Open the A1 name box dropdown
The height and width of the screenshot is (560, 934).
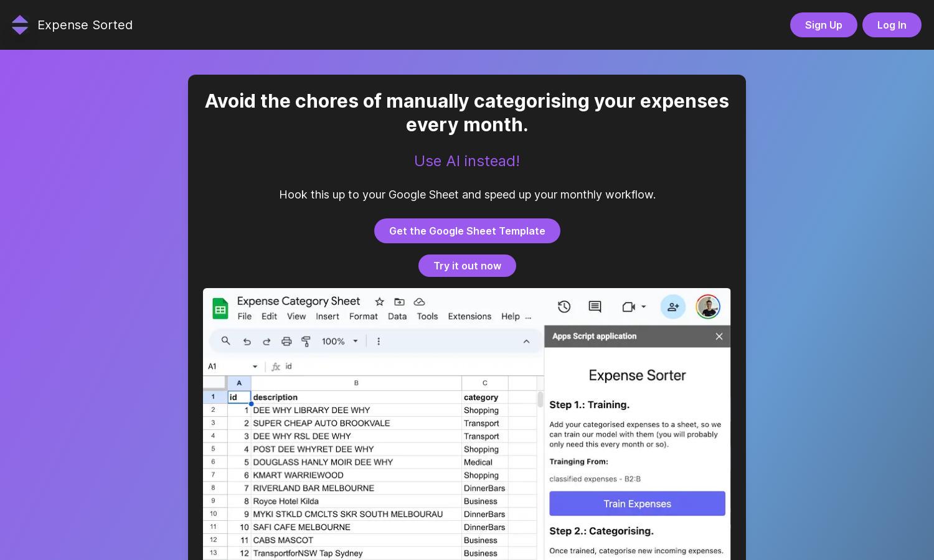(255, 366)
